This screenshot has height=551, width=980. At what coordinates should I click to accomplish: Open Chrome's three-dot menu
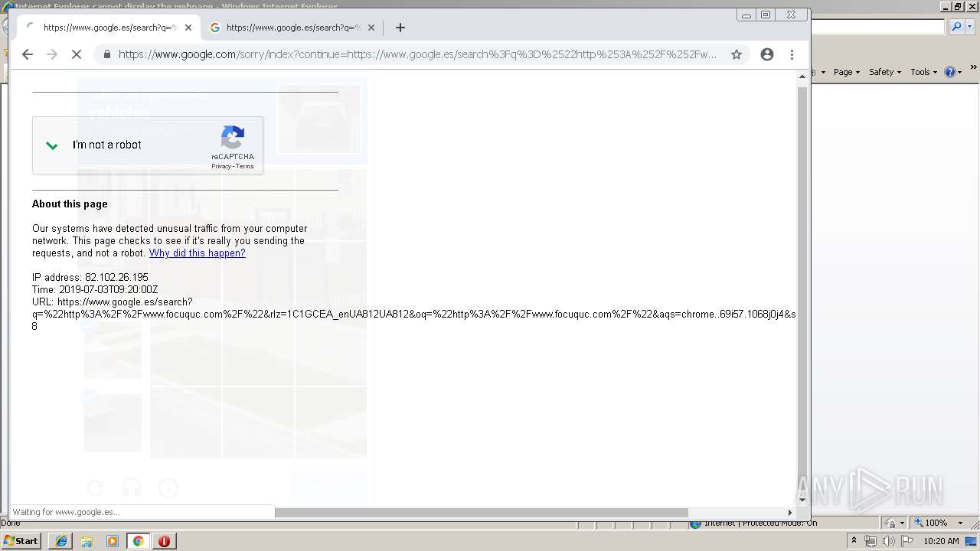[x=792, y=54]
